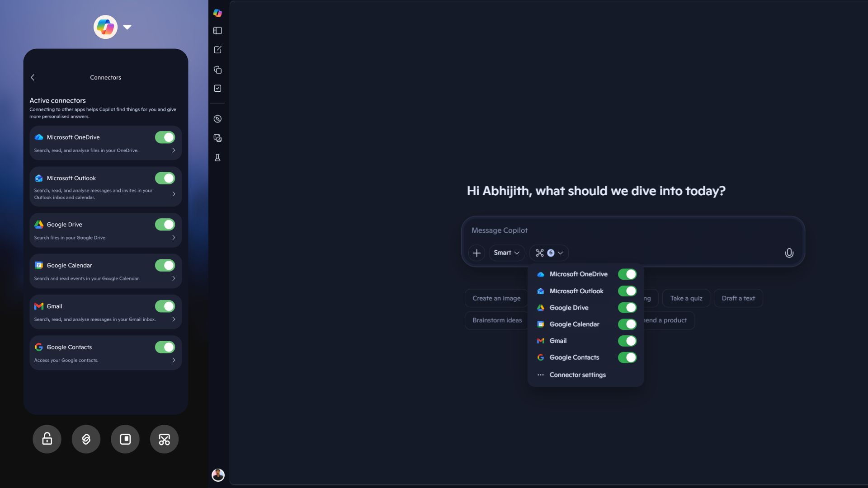868x488 pixels.
Task: Go back using the Connectors panel arrow
Action: pyautogui.click(x=33, y=77)
